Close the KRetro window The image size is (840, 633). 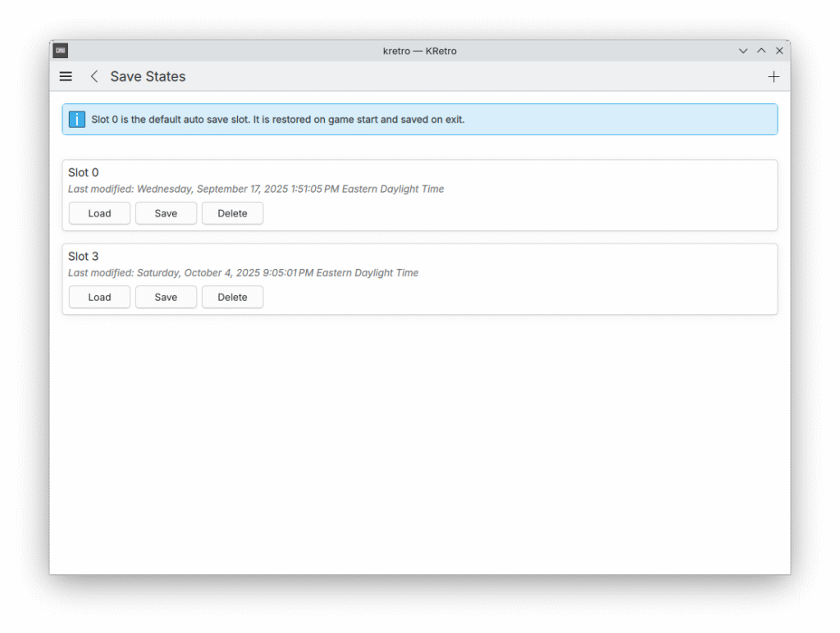[779, 51]
